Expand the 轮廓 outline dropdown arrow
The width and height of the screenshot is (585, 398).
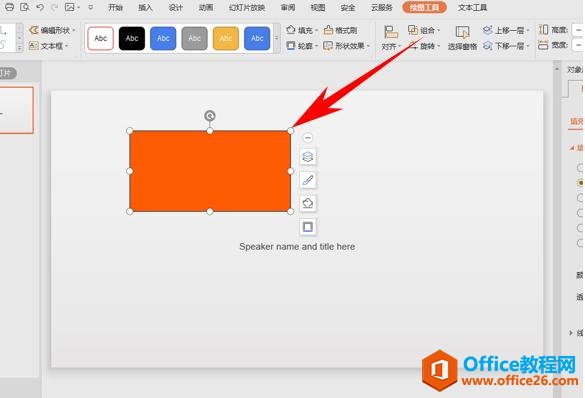pyautogui.click(x=316, y=46)
